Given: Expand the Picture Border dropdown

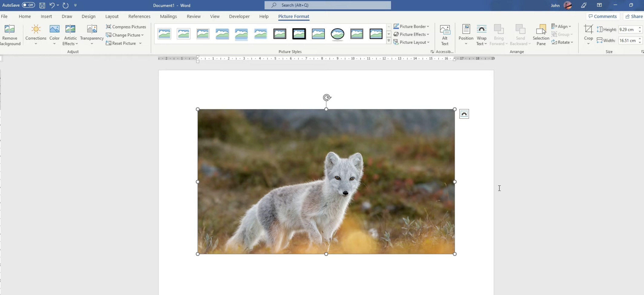Looking at the screenshot, I should pyautogui.click(x=411, y=26).
